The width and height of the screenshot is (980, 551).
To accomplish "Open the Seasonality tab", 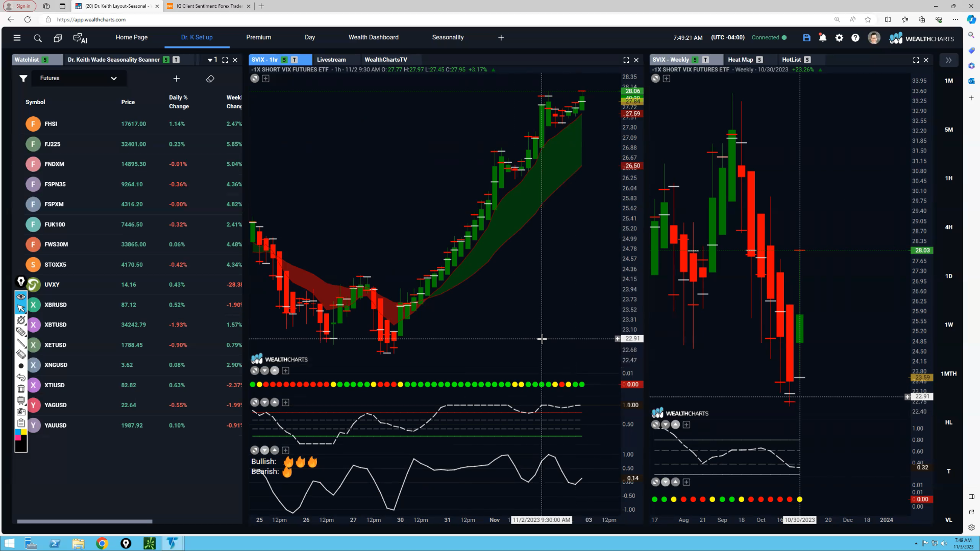I will point(448,37).
